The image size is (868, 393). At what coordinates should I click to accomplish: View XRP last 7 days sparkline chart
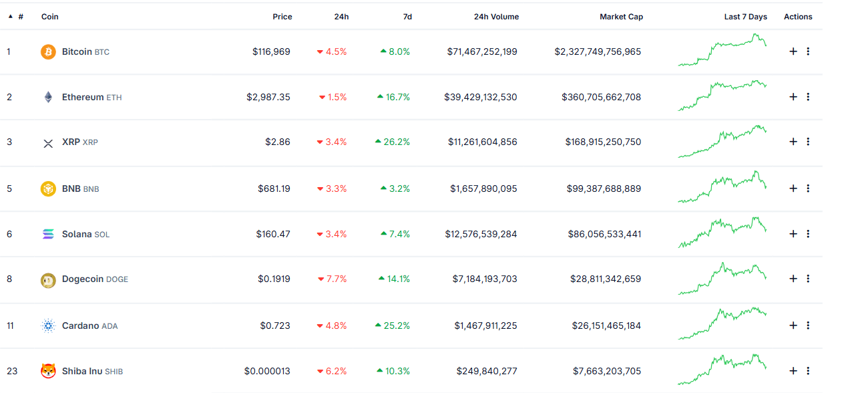pyautogui.click(x=722, y=142)
